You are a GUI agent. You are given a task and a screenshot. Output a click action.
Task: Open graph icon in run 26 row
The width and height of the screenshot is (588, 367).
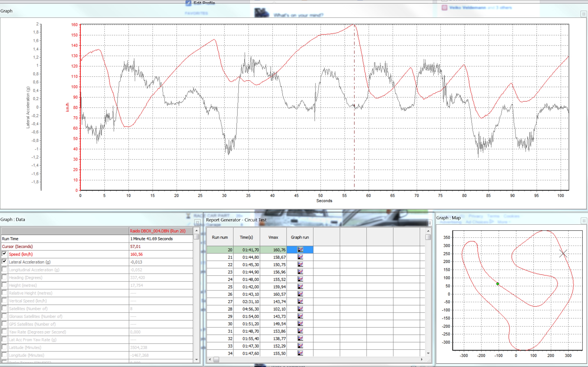click(300, 294)
